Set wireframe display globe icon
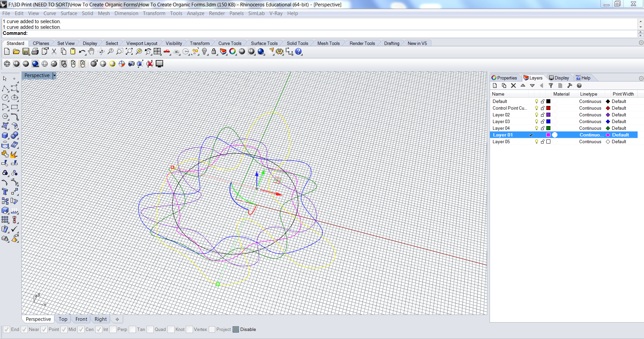This screenshot has height=339, width=644. click(x=7, y=64)
